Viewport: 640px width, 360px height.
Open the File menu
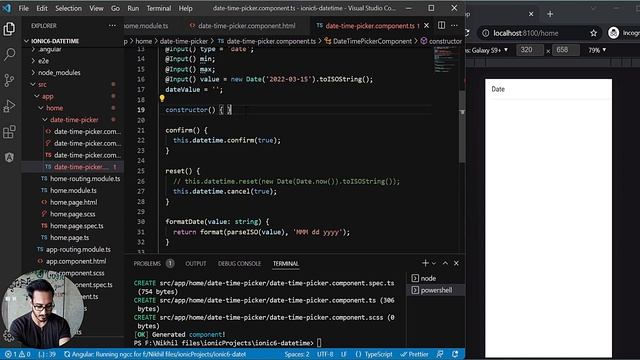24,8
